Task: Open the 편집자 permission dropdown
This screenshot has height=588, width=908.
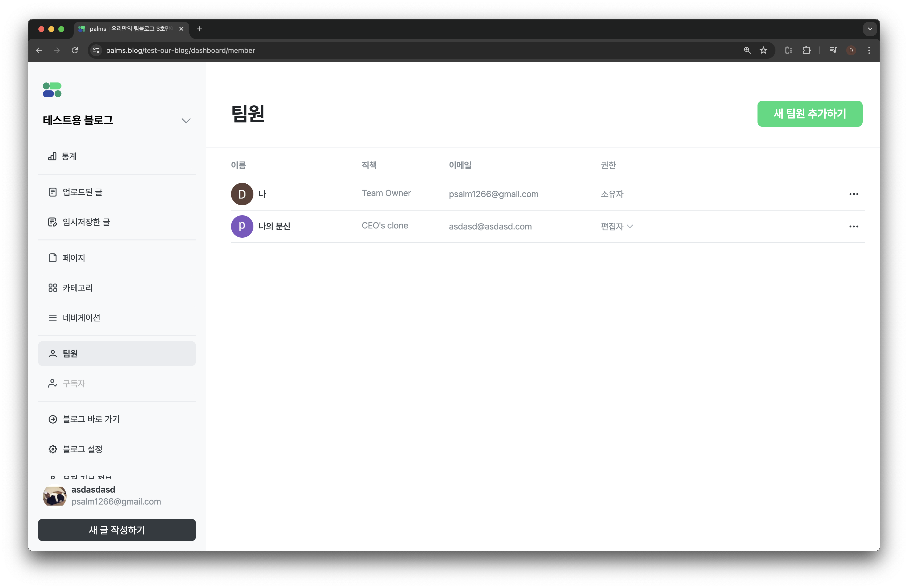Action: pyautogui.click(x=616, y=226)
